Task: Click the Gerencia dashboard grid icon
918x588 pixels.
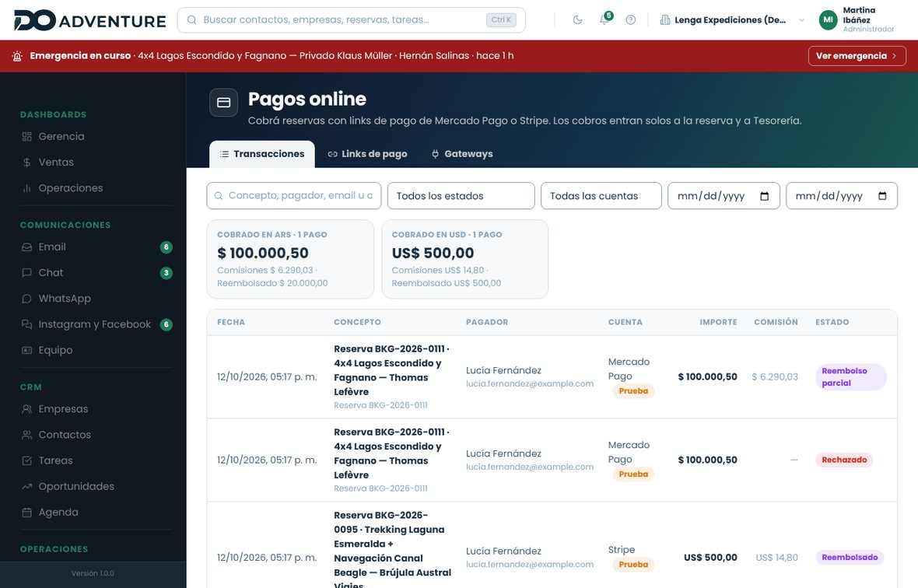Action: coord(27,136)
